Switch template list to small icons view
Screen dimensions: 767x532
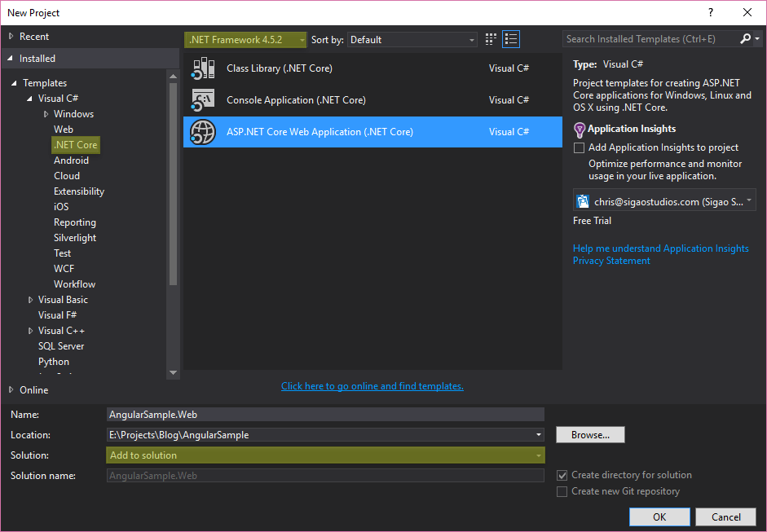click(x=490, y=38)
